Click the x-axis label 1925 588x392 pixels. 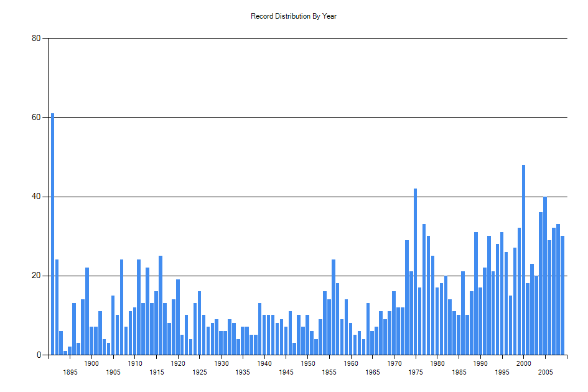[200, 372]
